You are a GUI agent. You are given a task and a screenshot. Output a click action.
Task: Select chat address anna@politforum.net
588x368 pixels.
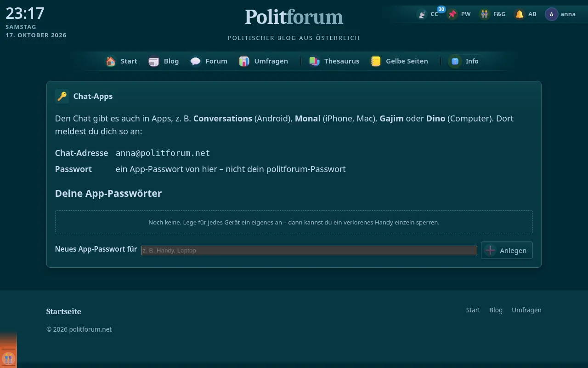tap(163, 153)
